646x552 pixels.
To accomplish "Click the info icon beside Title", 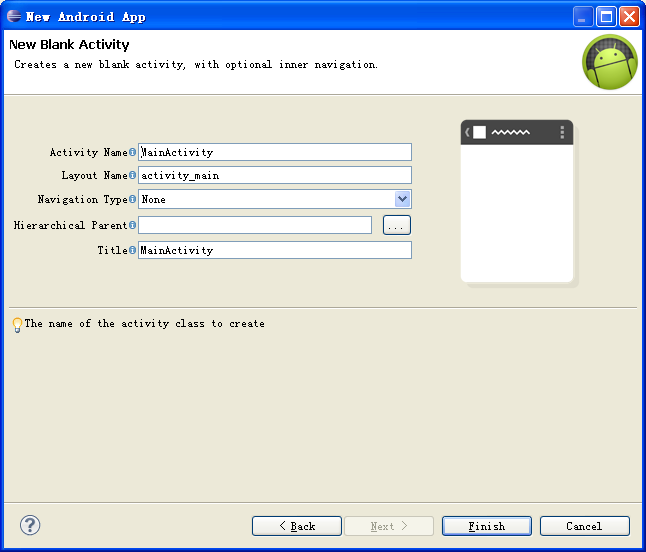I will 132,250.
